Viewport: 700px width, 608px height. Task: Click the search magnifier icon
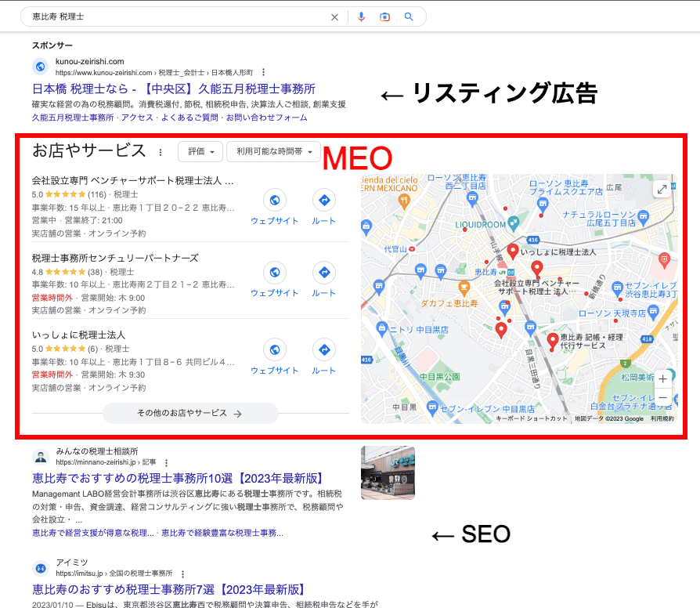click(409, 16)
